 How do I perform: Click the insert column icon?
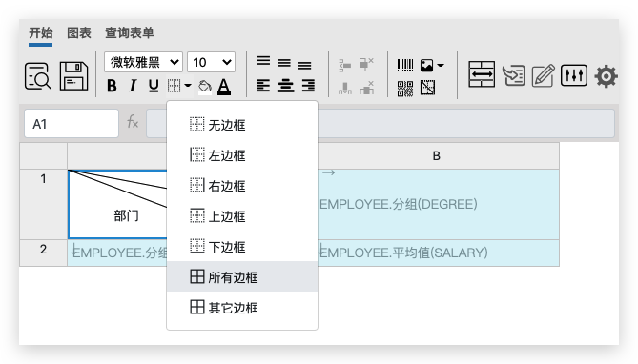pyautogui.click(x=344, y=88)
